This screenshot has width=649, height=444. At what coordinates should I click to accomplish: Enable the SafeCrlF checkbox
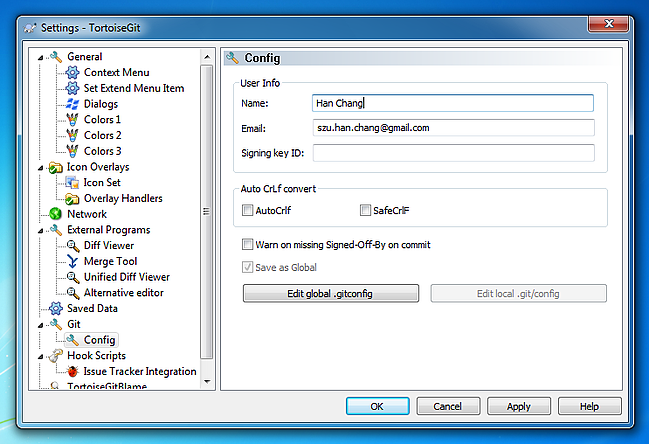coord(365,210)
